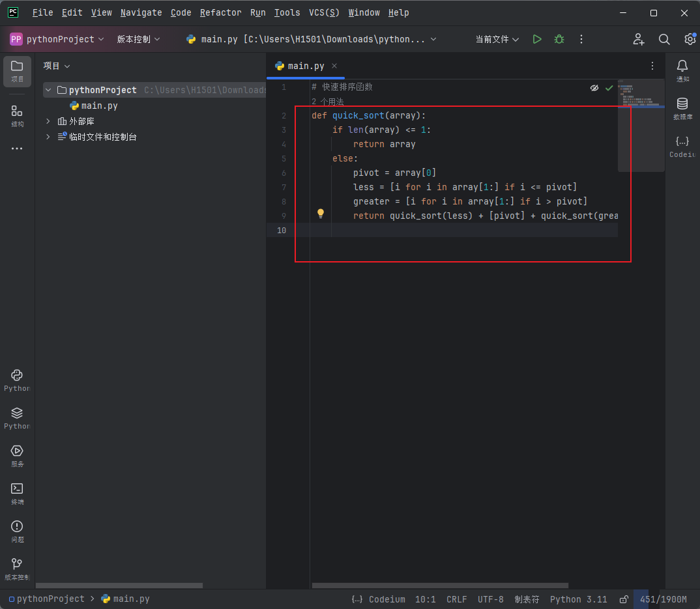
Task: Click the memory indicator showing 451/1900M
Action: [x=663, y=599]
